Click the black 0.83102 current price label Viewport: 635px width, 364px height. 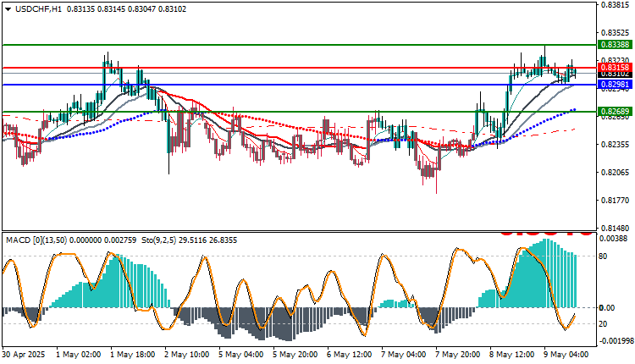pos(615,74)
